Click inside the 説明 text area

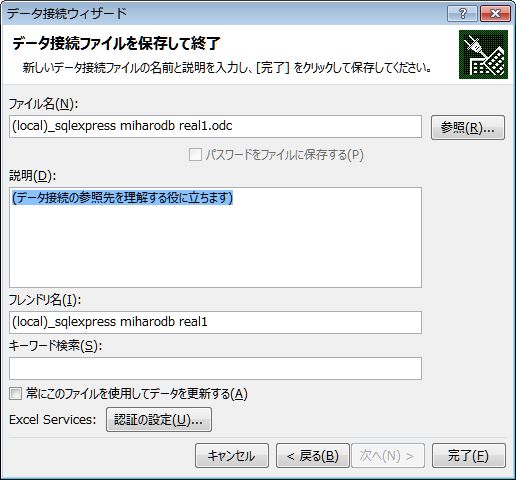point(215,237)
